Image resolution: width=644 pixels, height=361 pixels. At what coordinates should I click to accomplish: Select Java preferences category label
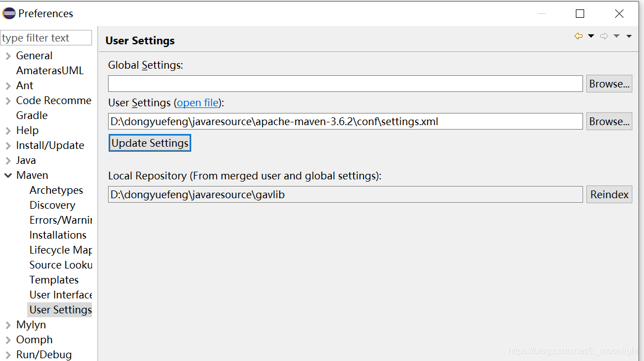(26, 161)
